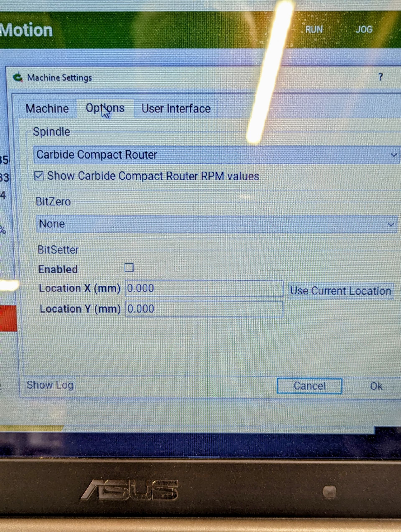Image resolution: width=401 pixels, height=532 pixels.
Task: Click the Carbide Motion logo in title bar
Action: [18, 77]
